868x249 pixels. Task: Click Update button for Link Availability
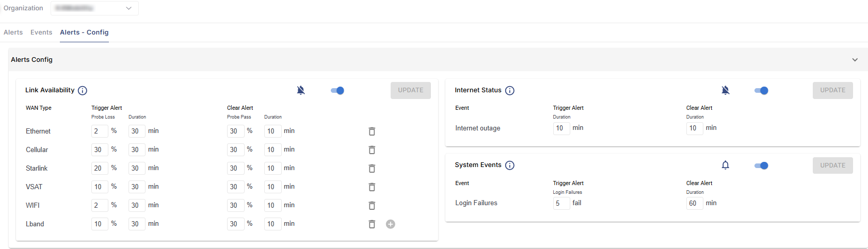[x=410, y=90]
